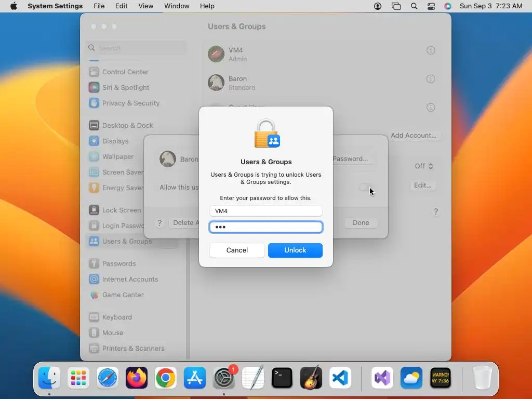Click the Edit… button in Users & Groups
The height and width of the screenshot is (399, 532).
[x=423, y=185]
